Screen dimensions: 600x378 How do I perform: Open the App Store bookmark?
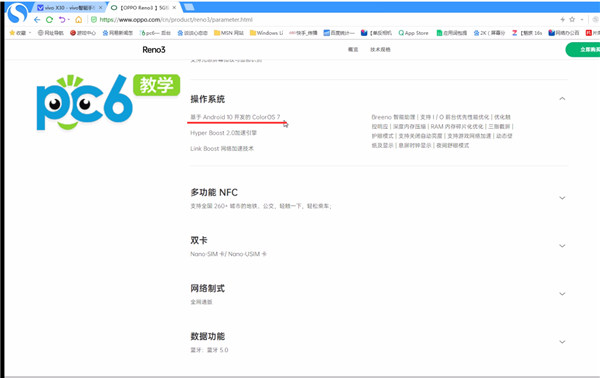413,33
